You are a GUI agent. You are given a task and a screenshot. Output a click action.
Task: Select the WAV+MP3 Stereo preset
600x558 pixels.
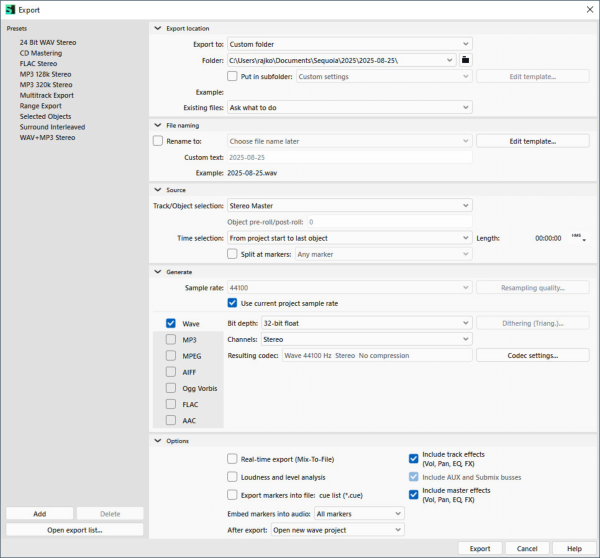coord(47,138)
